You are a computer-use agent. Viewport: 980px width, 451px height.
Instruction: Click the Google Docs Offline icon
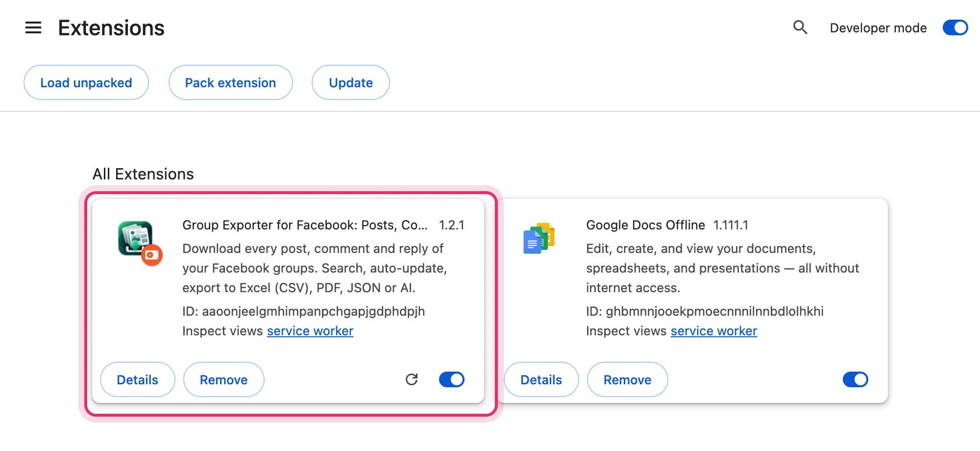pos(539,238)
